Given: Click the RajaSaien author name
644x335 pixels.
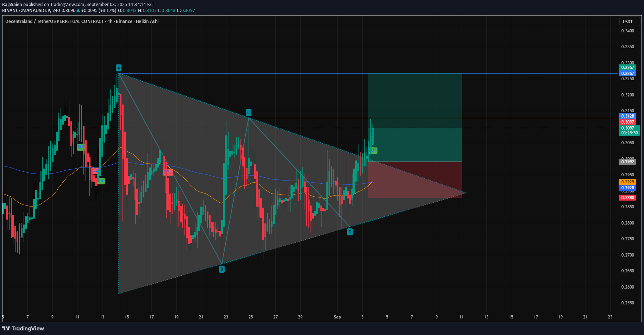Looking at the screenshot, I should click(x=12, y=5).
